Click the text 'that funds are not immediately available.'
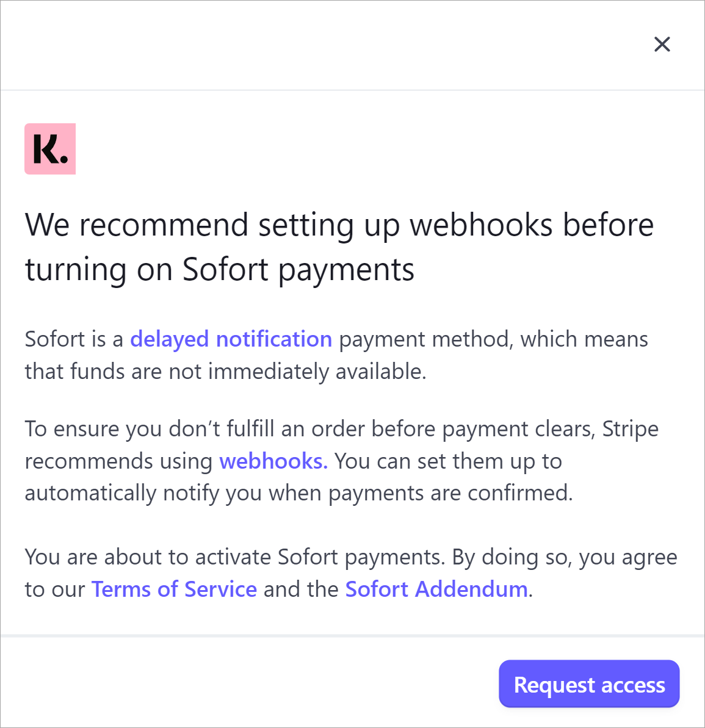 [226, 372]
